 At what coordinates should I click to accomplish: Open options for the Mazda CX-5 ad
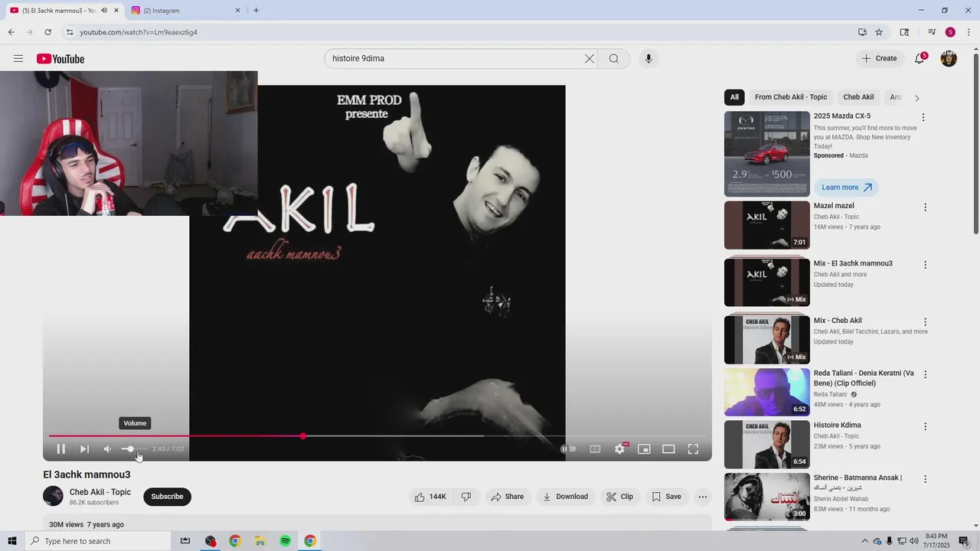point(923,117)
